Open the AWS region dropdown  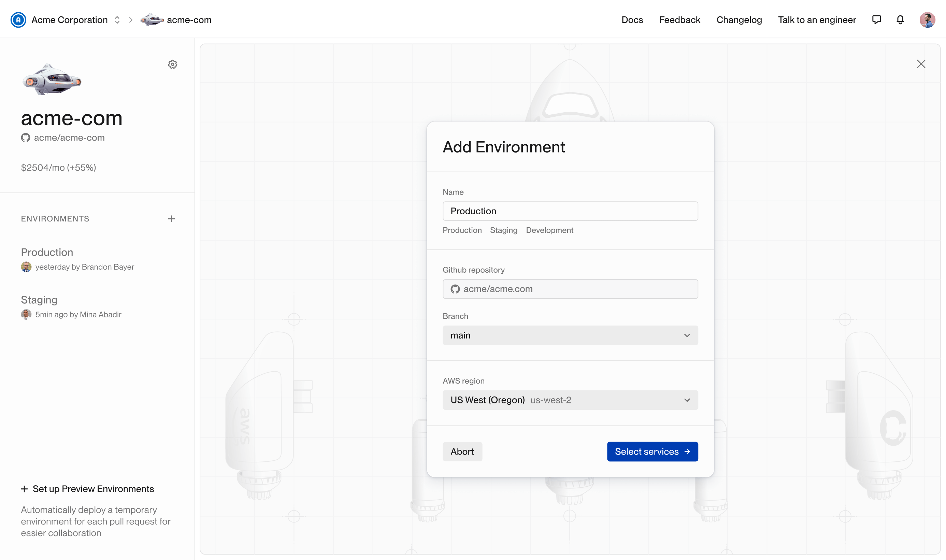tap(570, 400)
